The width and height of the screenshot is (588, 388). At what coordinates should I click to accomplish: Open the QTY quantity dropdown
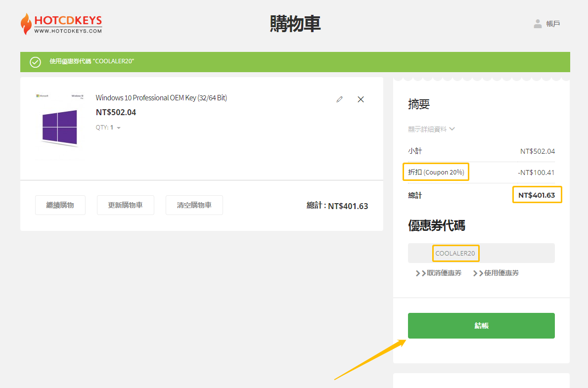pos(108,128)
